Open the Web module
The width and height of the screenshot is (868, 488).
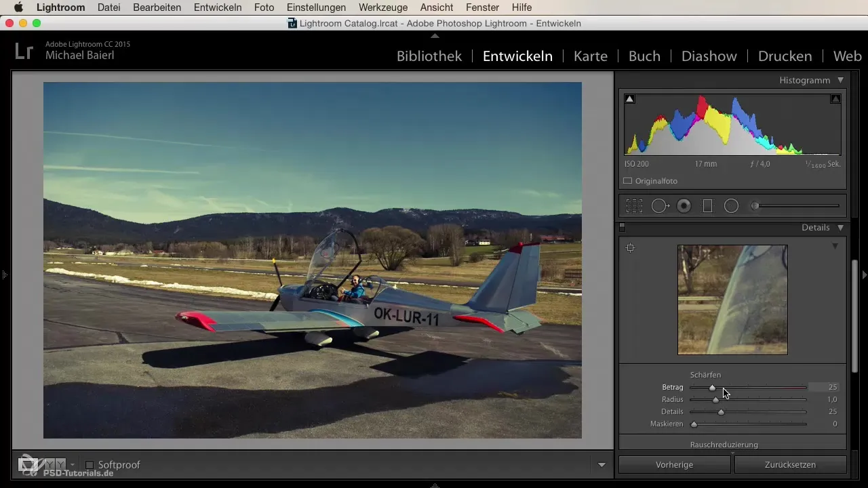848,56
